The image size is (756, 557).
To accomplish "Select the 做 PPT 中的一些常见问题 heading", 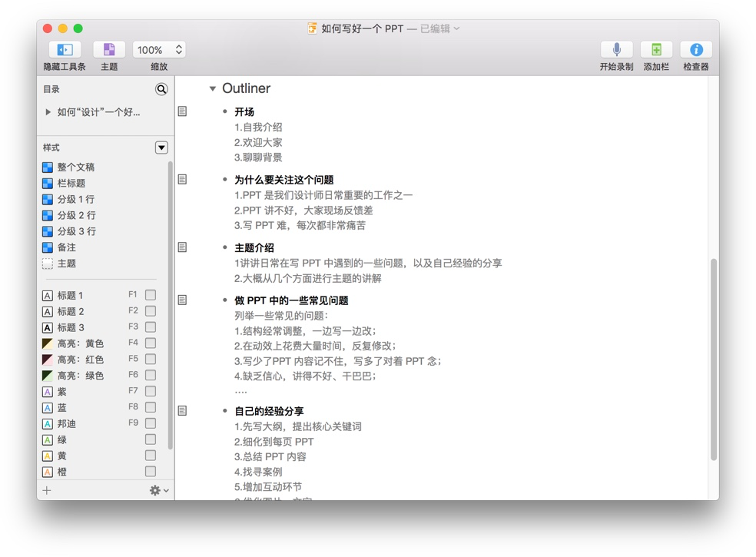I will pos(291,300).
